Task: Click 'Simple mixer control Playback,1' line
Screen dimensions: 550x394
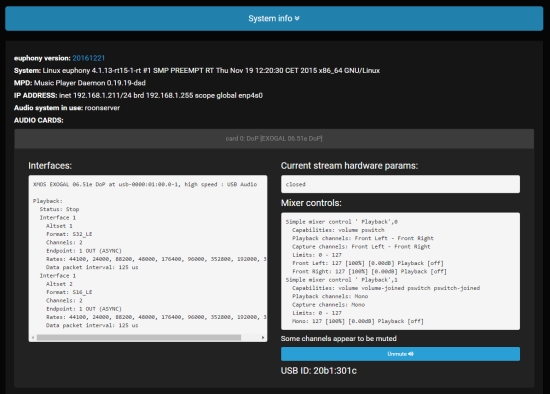Action: [341, 280]
